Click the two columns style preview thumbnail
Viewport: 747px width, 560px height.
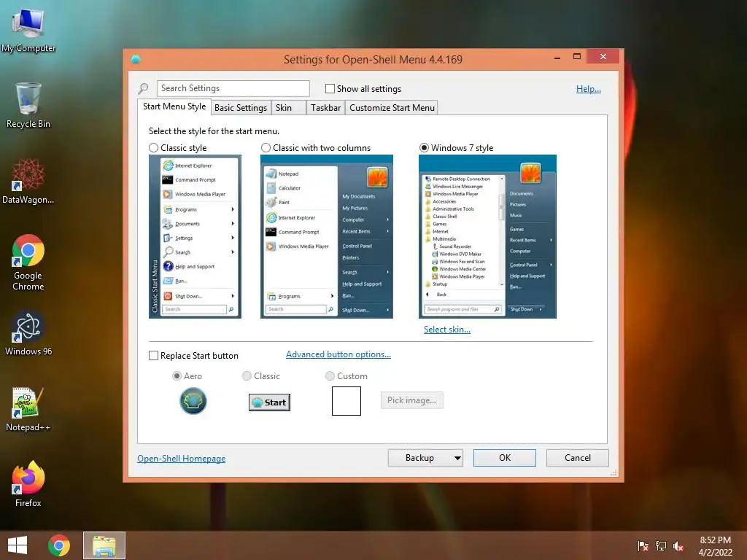coord(327,237)
